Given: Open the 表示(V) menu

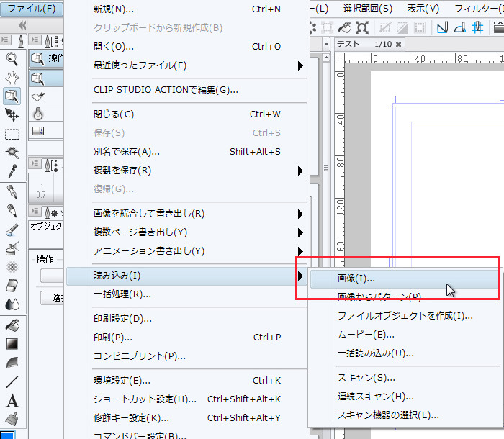Looking at the screenshot, I should [423, 9].
